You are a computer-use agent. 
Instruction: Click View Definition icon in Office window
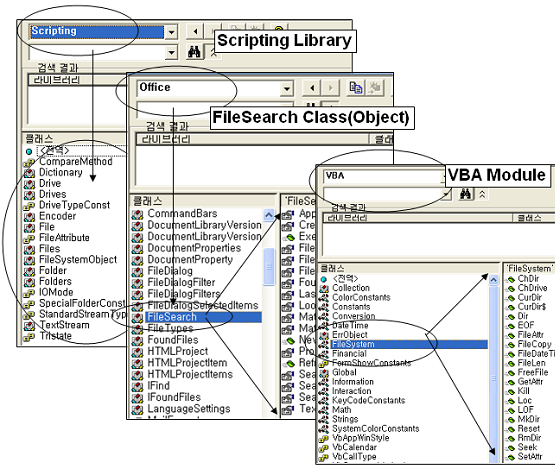[x=374, y=87]
